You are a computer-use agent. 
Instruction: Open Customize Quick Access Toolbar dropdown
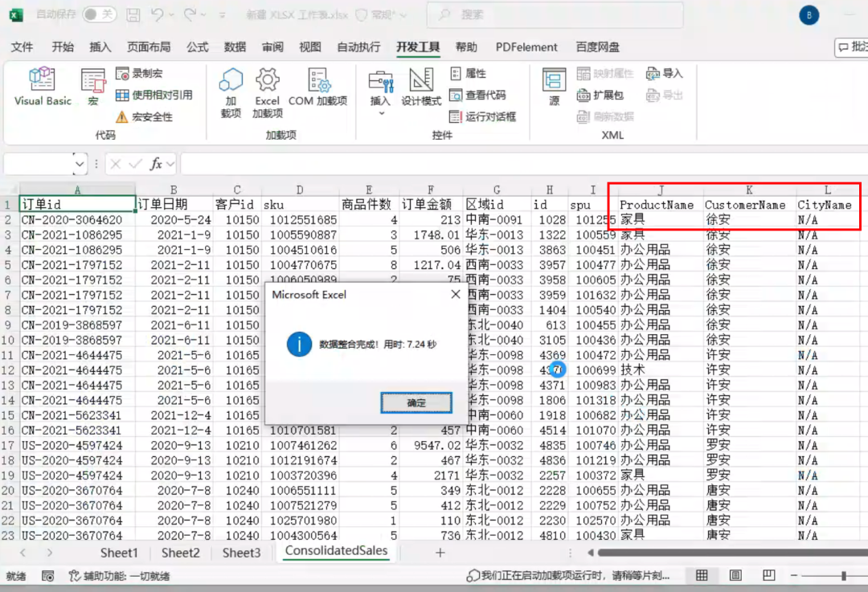222,15
